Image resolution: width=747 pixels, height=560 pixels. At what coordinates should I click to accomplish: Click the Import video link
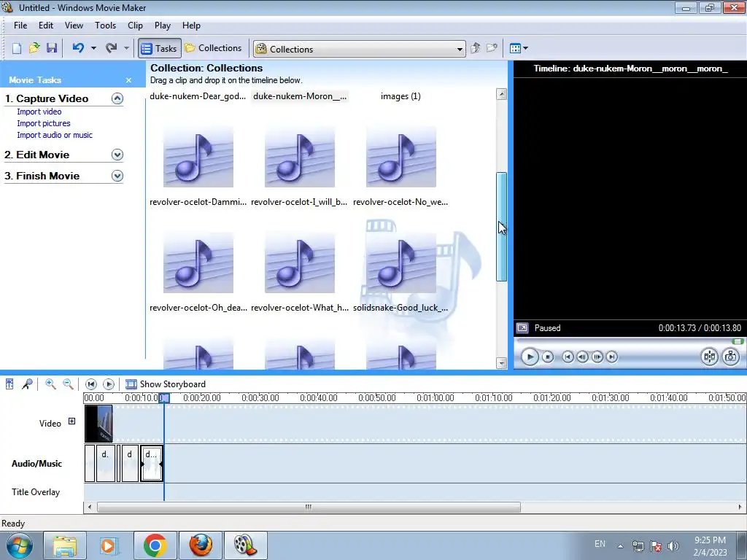click(x=39, y=112)
